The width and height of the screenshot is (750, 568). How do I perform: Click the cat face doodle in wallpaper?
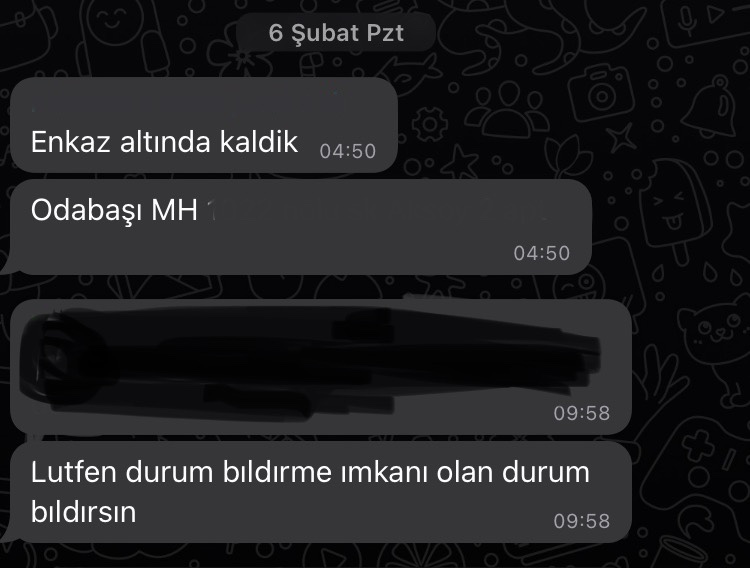[x=713, y=330]
